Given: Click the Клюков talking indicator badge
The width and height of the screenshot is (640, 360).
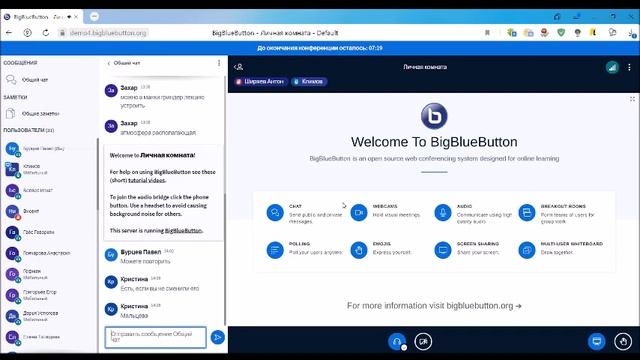Looking at the screenshot, I should point(309,82).
